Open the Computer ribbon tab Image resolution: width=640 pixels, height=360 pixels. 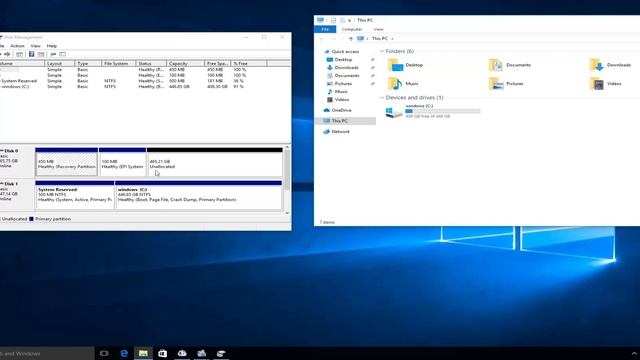pos(352,29)
